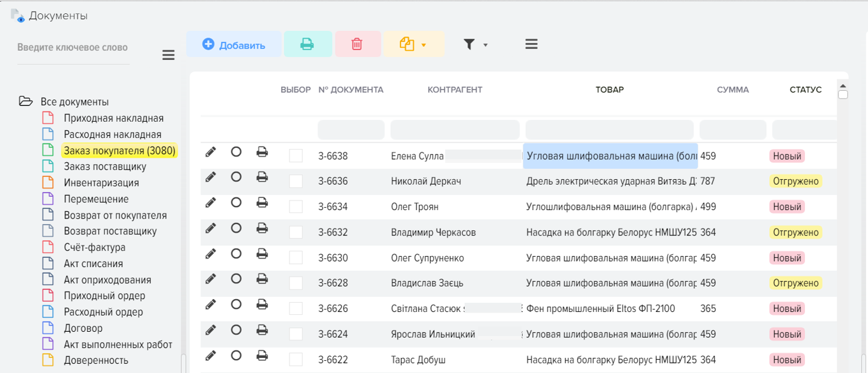Open hamburger menu beside keyword search
The width and height of the screenshot is (868, 373).
168,56
